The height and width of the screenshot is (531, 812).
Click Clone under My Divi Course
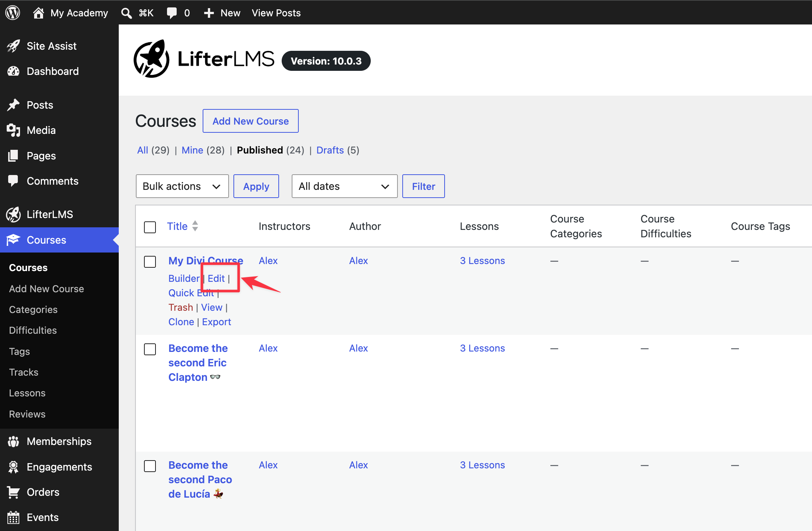click(181, 322)
